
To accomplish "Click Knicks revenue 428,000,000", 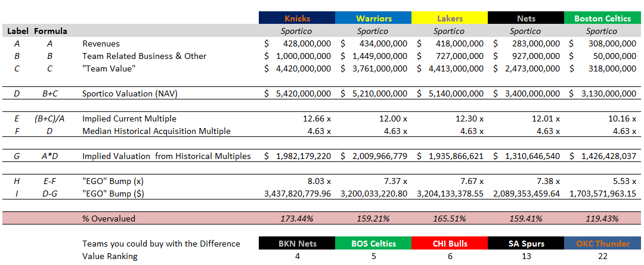I will tap(307, 43).
